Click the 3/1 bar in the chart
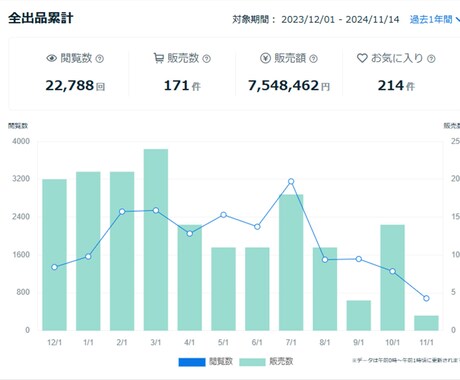Screen dimensions: 460x380 coord(156,240)
